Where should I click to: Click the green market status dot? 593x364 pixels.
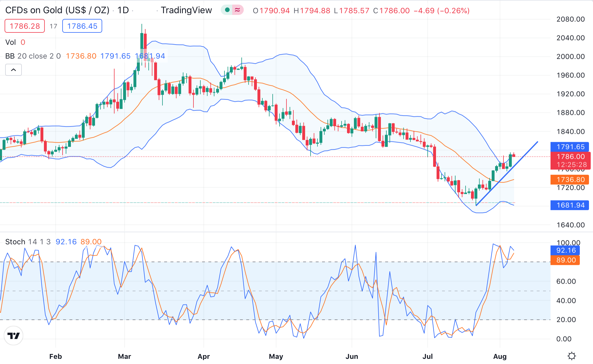click(x=227, y=10)
